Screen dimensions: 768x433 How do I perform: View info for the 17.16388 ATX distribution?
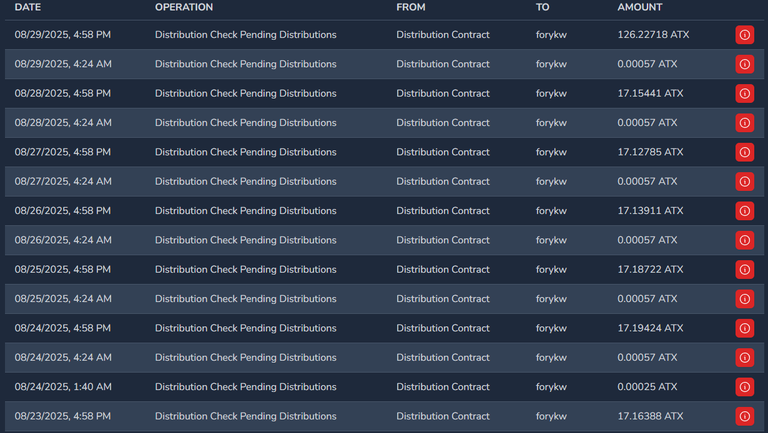(744, 416)
